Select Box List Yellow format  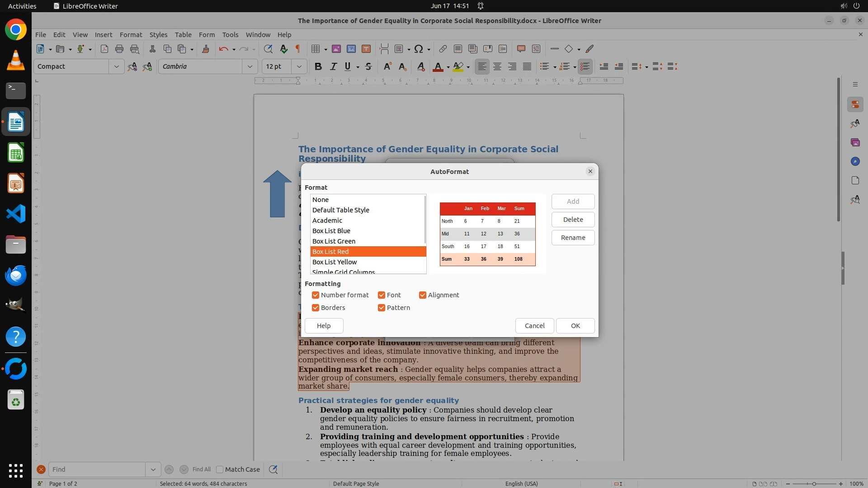point(335,262)
